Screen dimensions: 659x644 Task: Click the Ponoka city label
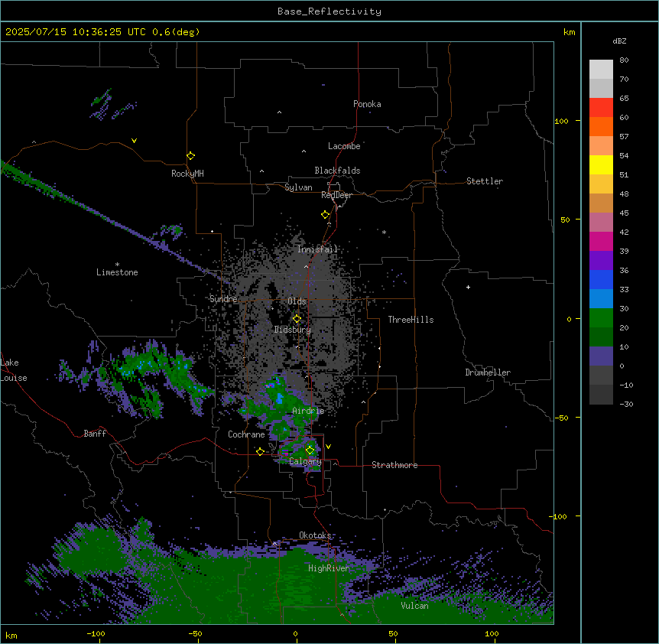coord(367,104)
